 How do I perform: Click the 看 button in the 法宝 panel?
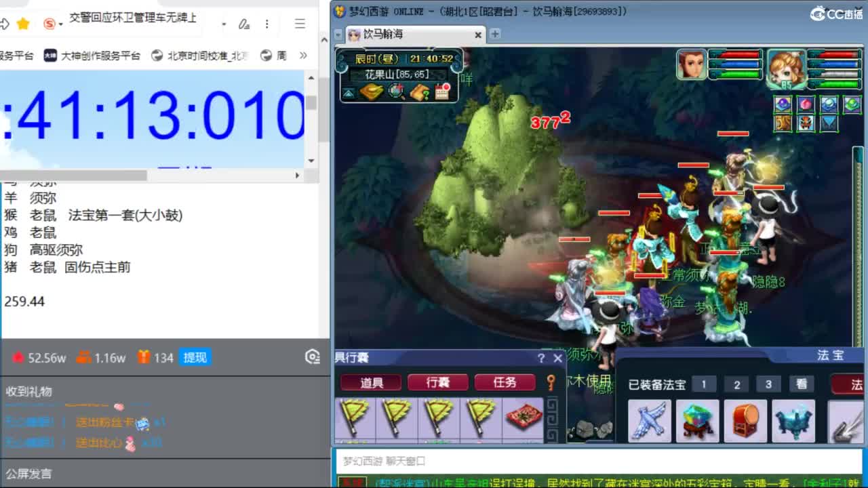(x=801, y=384)
